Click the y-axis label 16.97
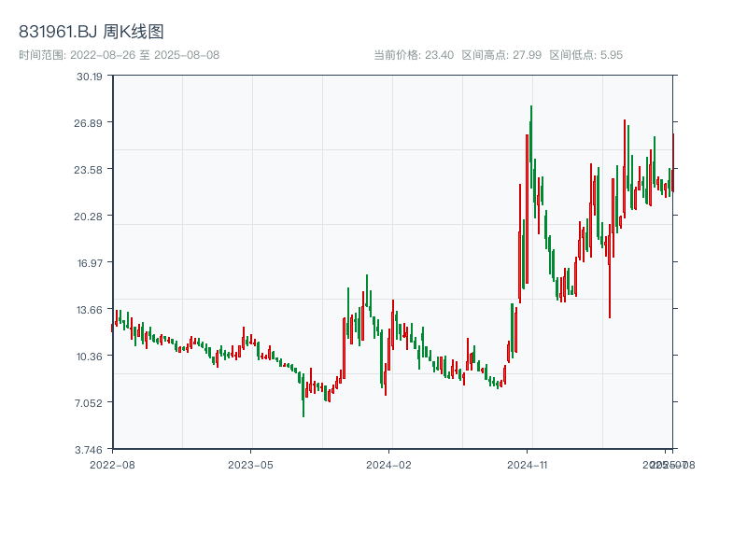 coord(90,263)
